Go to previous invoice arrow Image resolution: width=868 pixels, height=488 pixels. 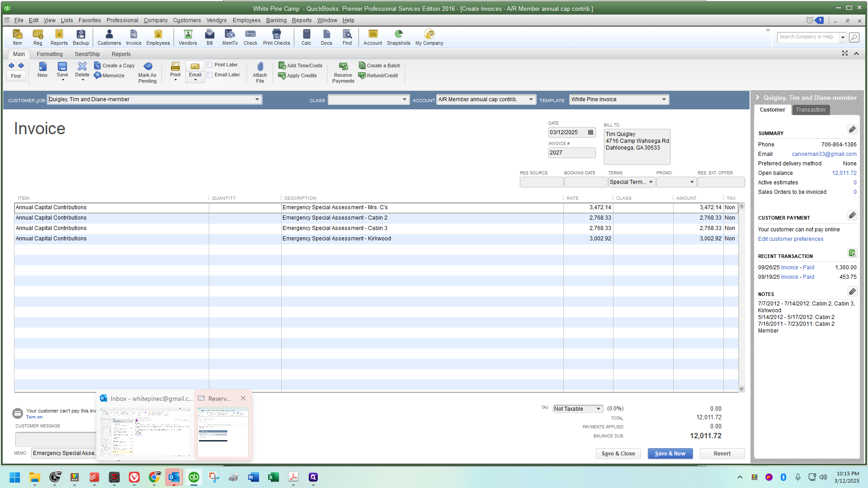(x=11, y=66)
